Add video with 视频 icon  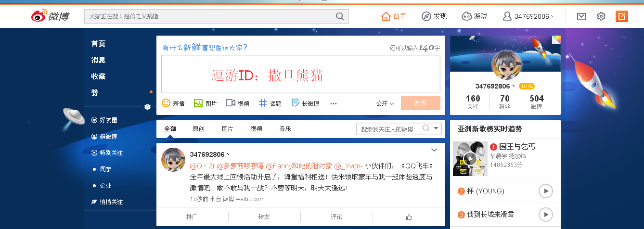point(230,103)
